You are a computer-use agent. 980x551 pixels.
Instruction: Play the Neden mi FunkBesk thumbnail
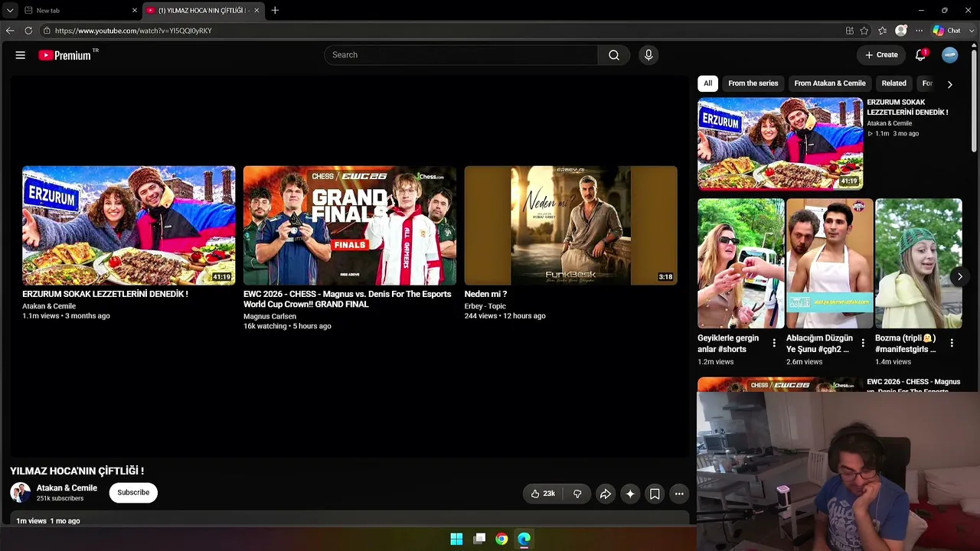(x=571, y=226)
